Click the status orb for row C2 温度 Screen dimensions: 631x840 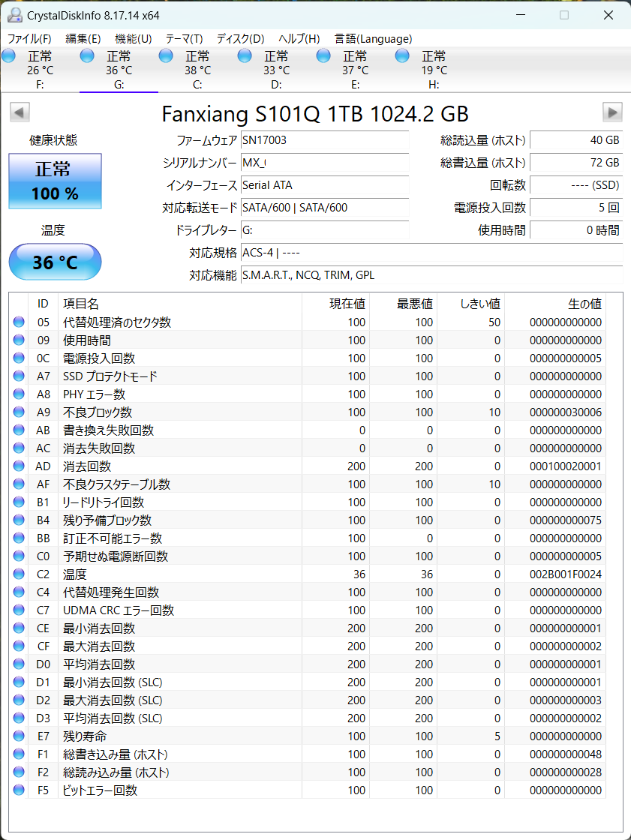coord(19,574)
